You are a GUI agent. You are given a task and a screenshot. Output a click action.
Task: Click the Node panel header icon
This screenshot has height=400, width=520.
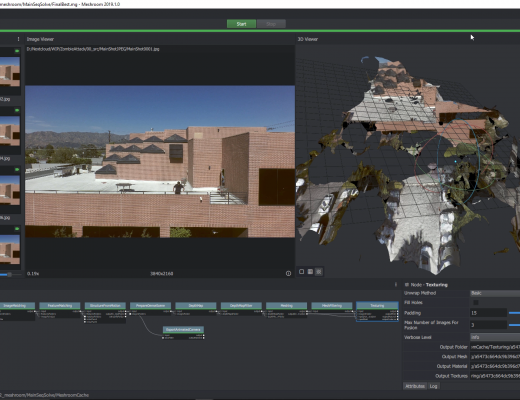[x=406, y=285]
